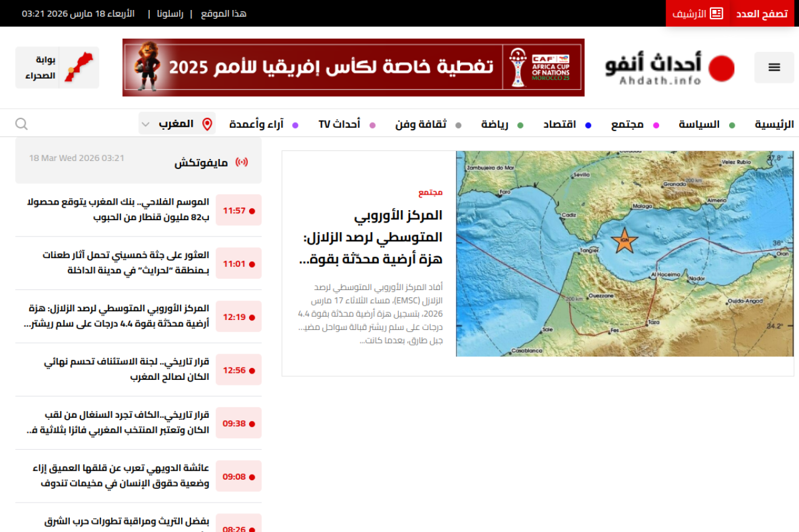Open the لجنة الاستئناف تحسم نهائي headline

click(127, 369)
